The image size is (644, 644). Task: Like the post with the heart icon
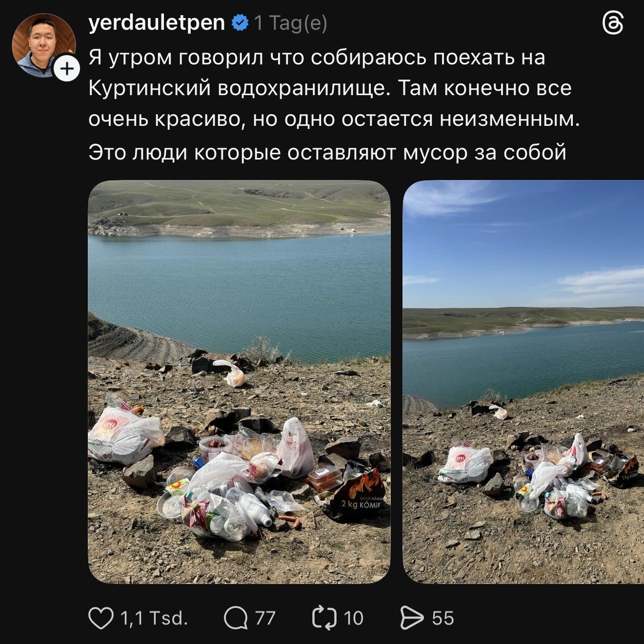101,618
